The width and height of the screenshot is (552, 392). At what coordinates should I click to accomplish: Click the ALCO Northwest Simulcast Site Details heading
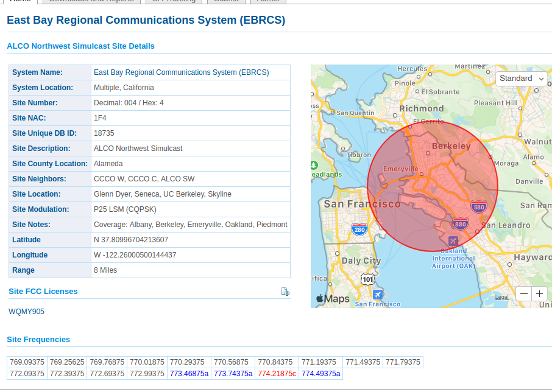tap(80, 46)
